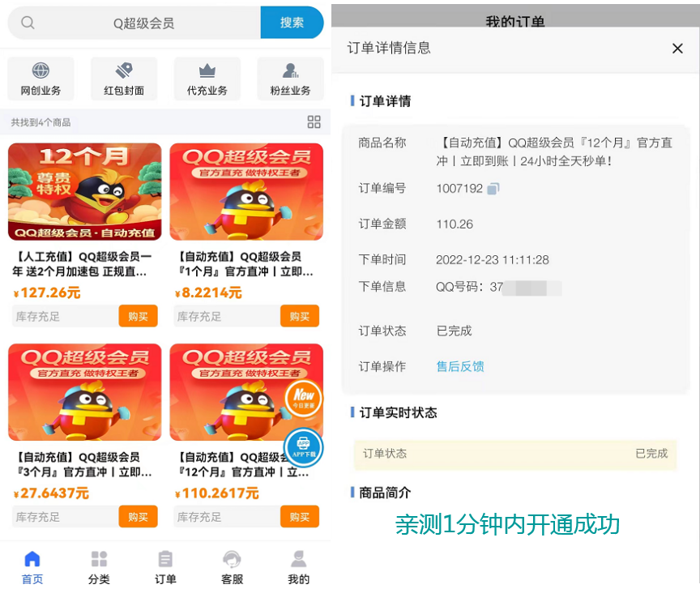Focus the Q超级会员 search field

(x=143, y=23)
